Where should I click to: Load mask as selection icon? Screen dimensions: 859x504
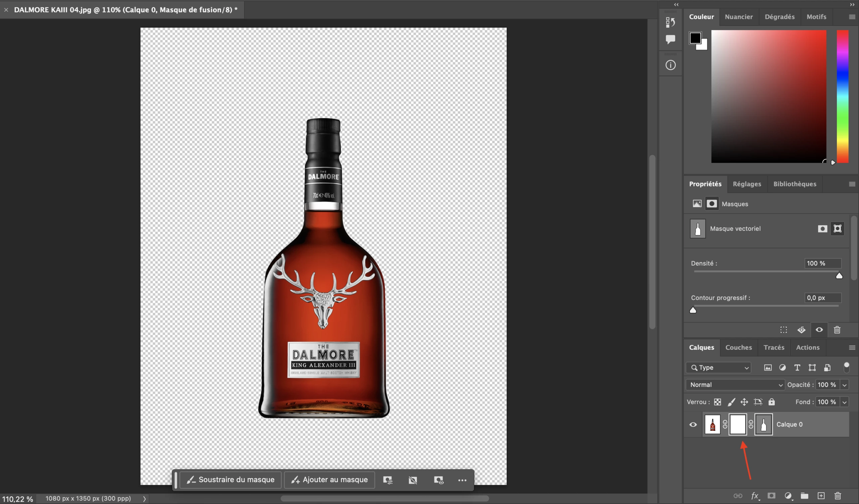pyautogui.click(x=783, y=330)
